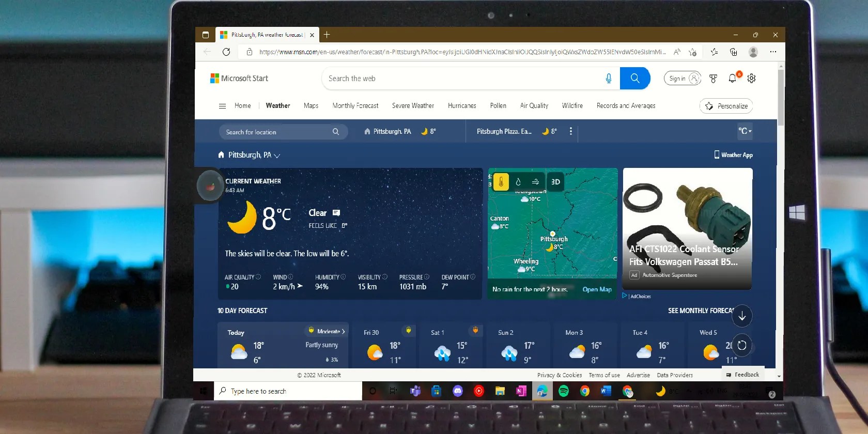This screenshot has width=868, height=434.
Task: Open Severe Weather nav tab
Action: [413, 106]
